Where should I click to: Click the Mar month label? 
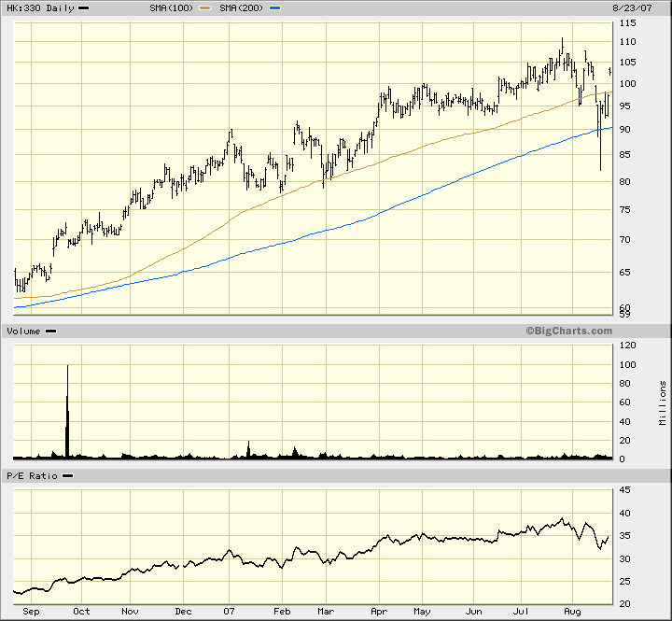coord(326,611)
